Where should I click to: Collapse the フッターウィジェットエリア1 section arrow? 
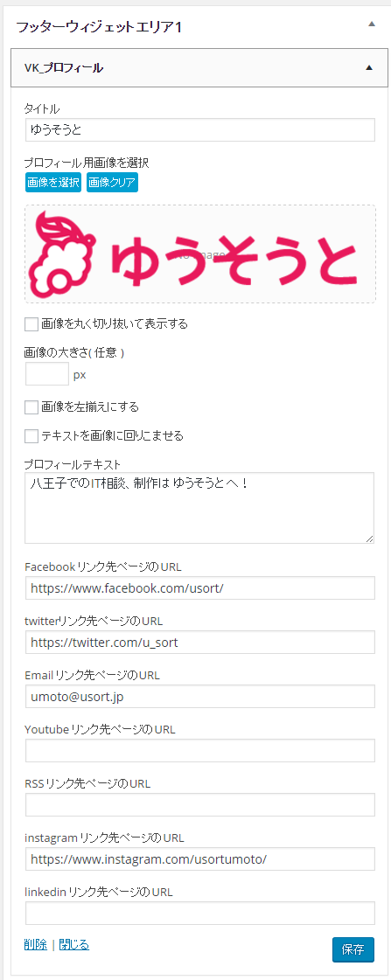coord(372,24)
